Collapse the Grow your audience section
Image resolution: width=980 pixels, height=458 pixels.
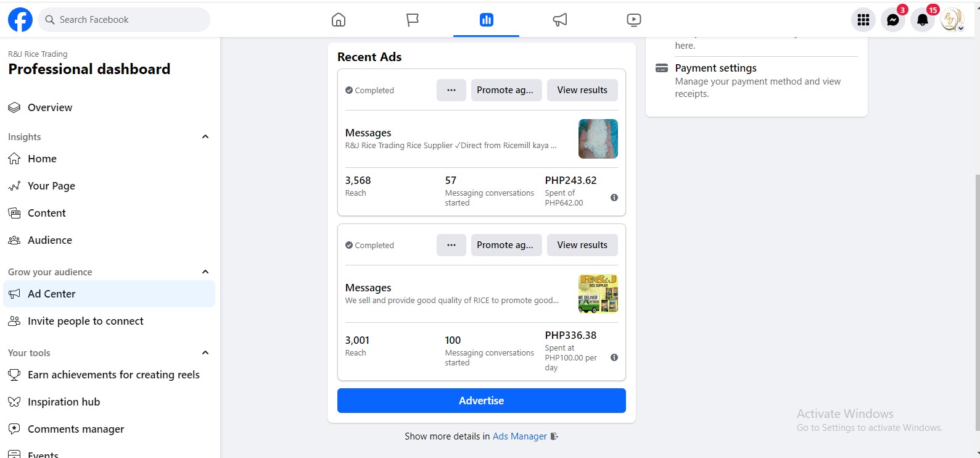pyautogui.click(x=205, y=272)
